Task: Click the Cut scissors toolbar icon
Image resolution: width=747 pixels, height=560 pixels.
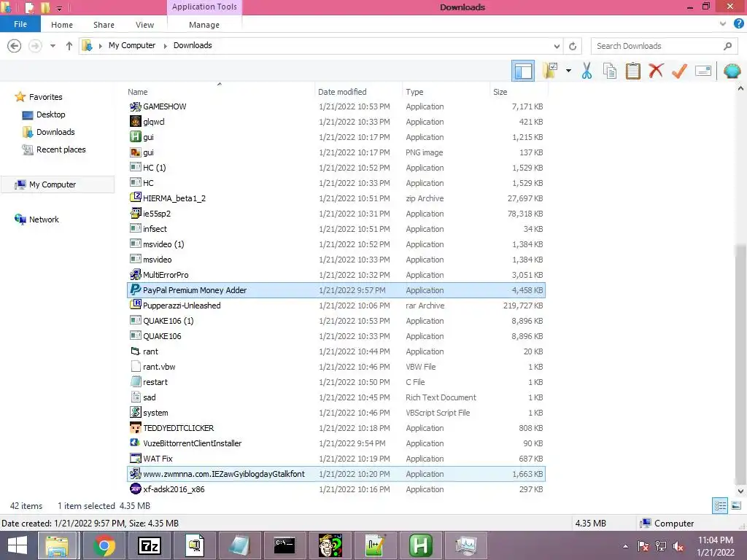Action: click(x=587, y=71)
